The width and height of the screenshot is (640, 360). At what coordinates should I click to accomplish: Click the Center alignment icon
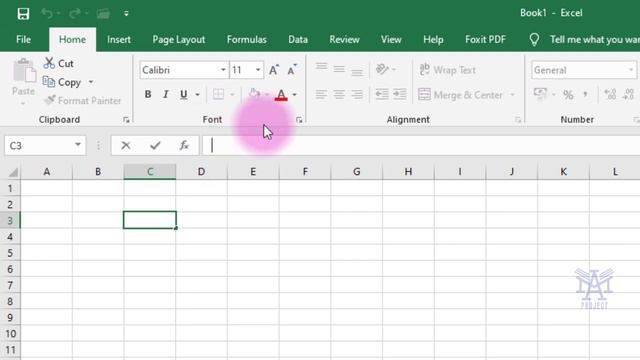(339, 95)
